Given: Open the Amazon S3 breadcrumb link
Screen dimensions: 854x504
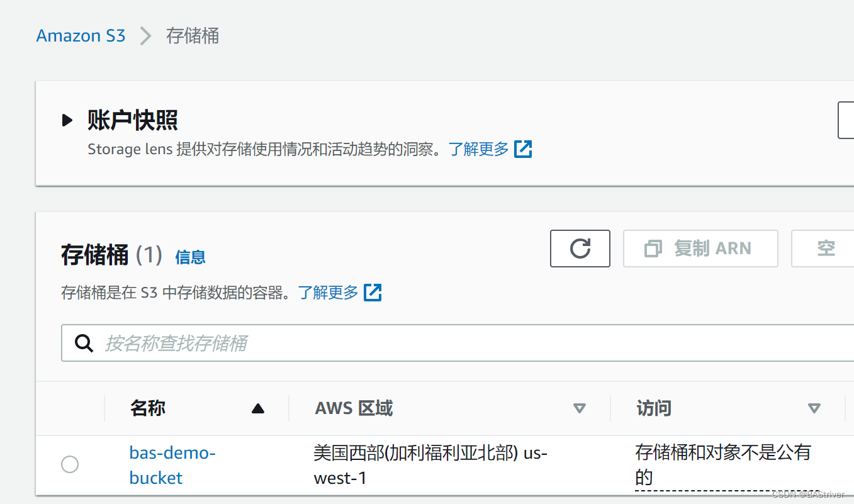Looking at the screenshot, I should point(81,36).
